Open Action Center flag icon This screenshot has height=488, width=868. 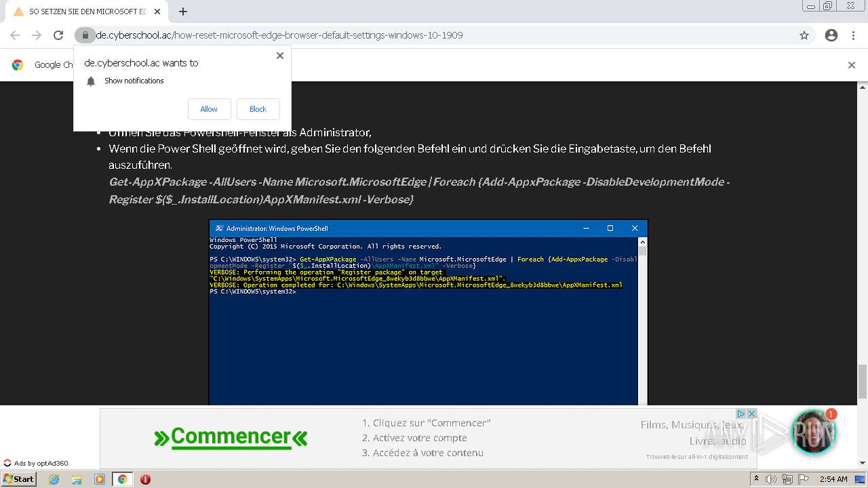pyautogui.click(x=804, y=479)
